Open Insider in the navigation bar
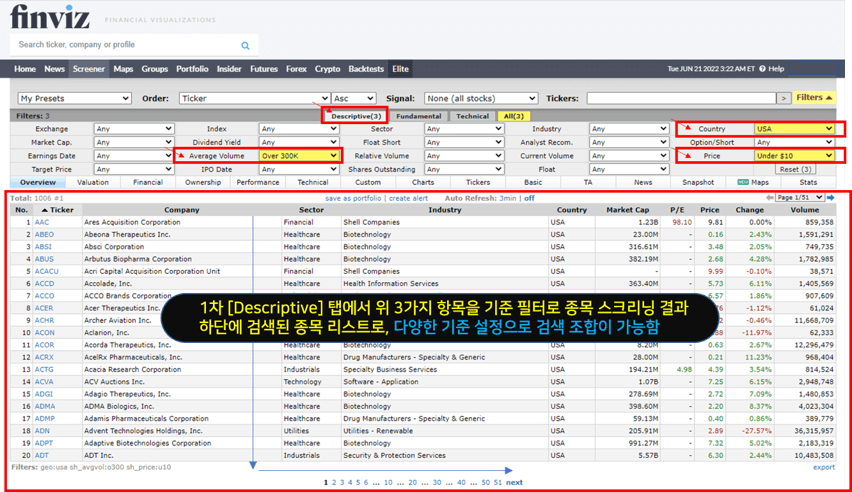This screenshot has height=492, width=852. point(229,69)
